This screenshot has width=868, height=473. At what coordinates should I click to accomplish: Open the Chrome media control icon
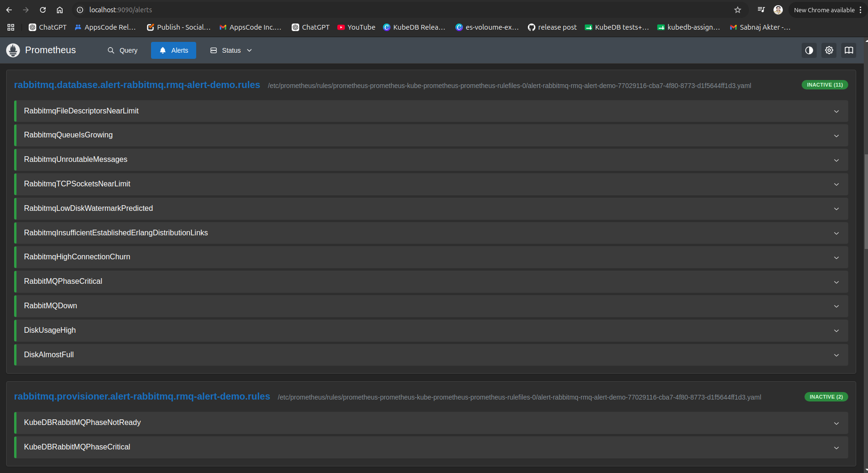(761, 10)
